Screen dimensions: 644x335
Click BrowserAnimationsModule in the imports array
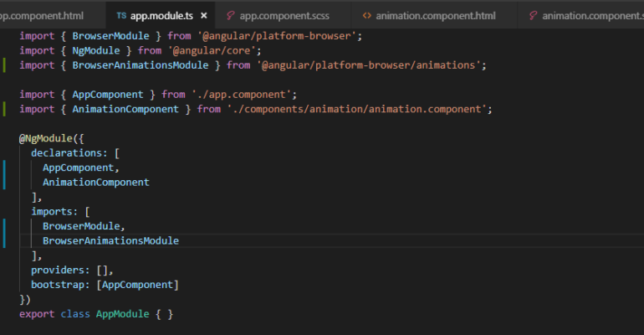(111, 240)
